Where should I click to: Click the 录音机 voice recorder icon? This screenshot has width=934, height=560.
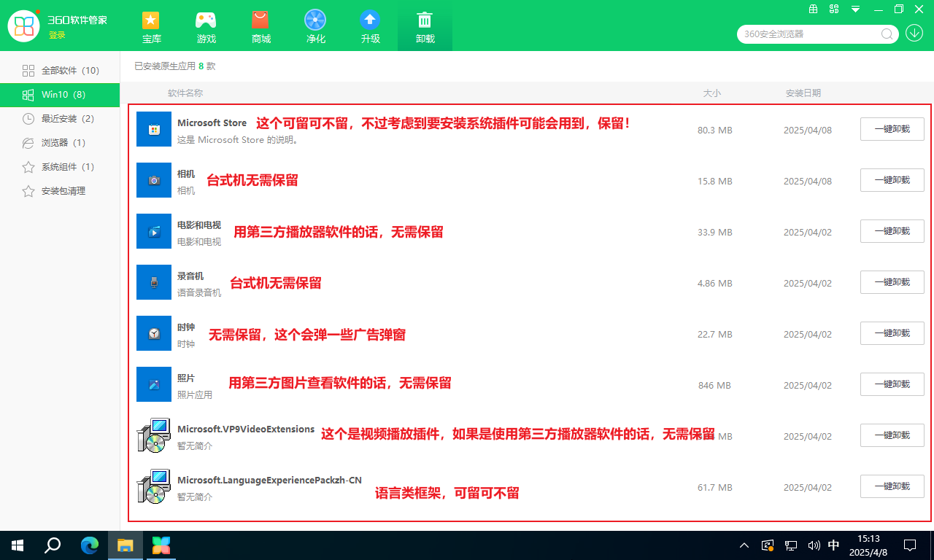coord(154,282)
